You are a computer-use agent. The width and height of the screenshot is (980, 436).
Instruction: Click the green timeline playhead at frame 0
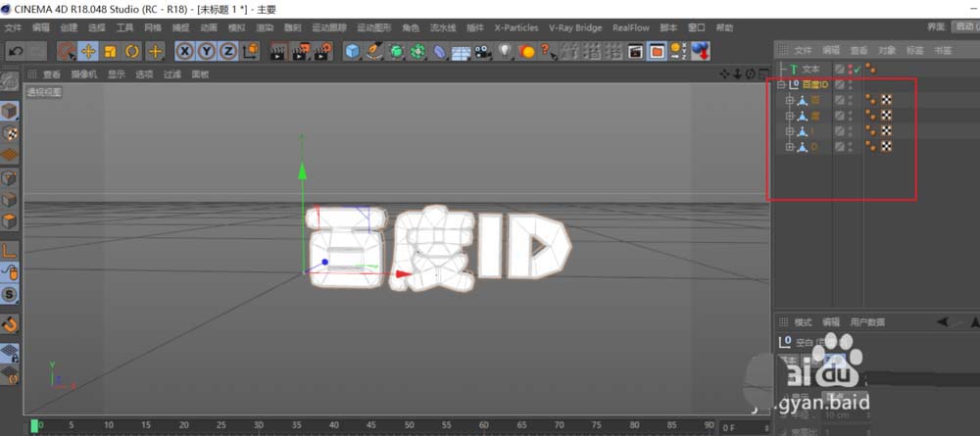[34, 425]
